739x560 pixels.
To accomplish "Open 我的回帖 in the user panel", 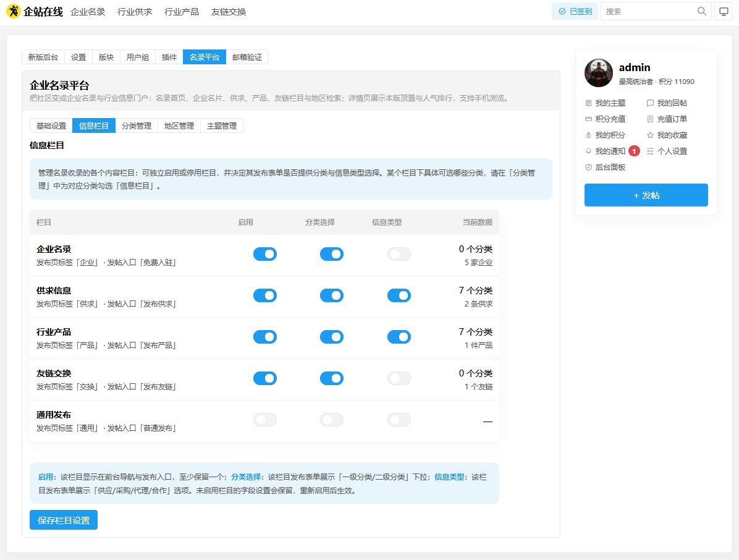I will (667, 103).
